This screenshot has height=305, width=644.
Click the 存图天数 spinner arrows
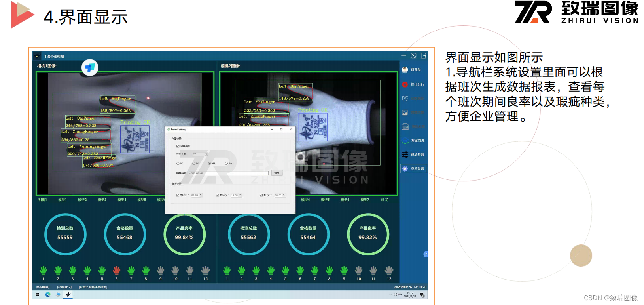206,154
